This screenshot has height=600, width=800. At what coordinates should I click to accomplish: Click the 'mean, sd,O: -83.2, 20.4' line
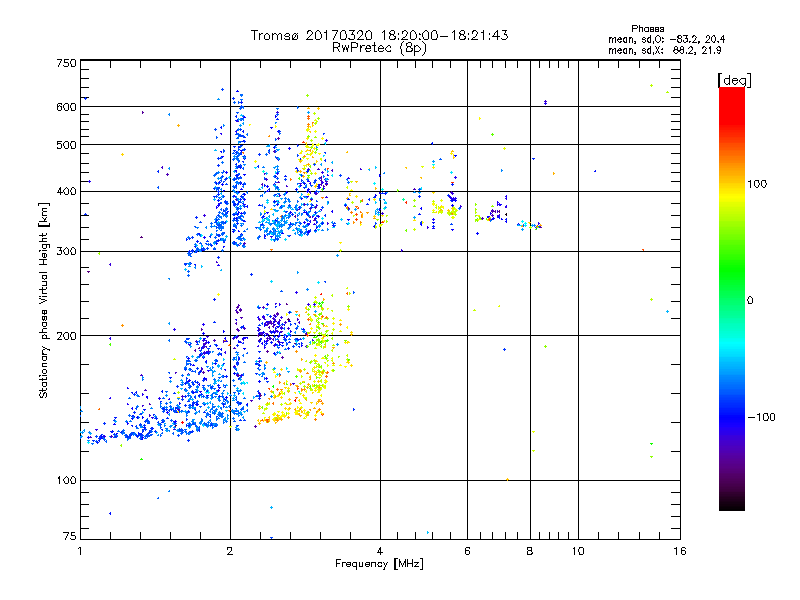point(666,39)
